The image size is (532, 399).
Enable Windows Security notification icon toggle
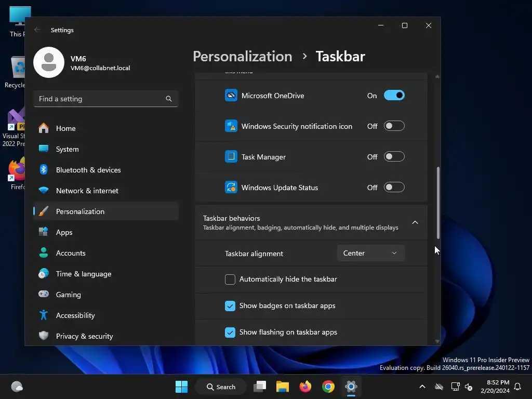(x=394, y=126)
